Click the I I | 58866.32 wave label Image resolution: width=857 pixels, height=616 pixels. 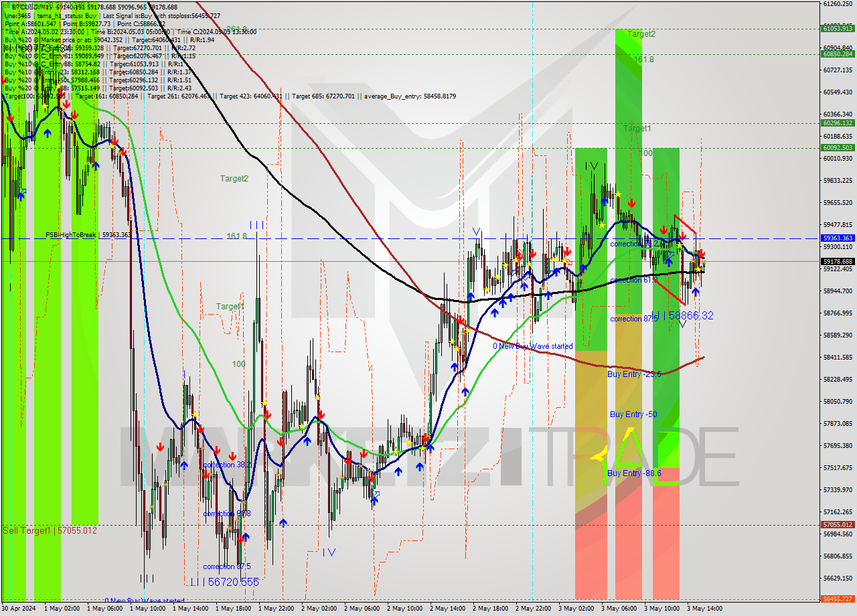pyautogui.click(x=682, y=315)
